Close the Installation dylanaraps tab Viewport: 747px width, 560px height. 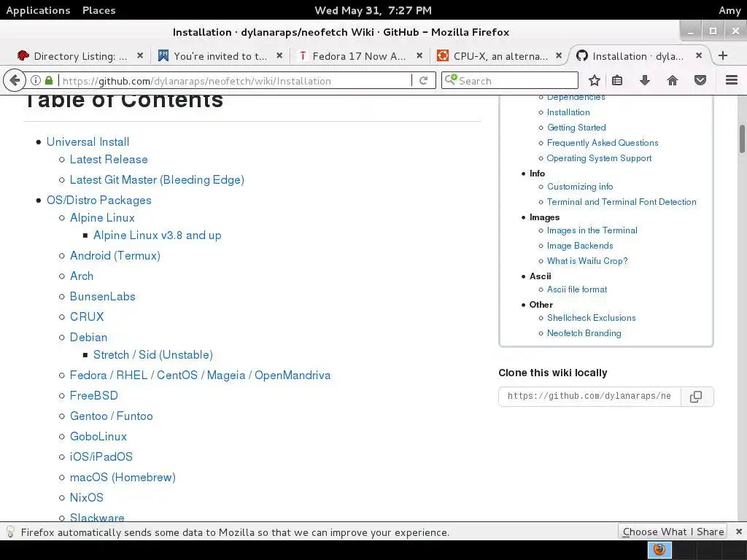[x=698, y=55]
